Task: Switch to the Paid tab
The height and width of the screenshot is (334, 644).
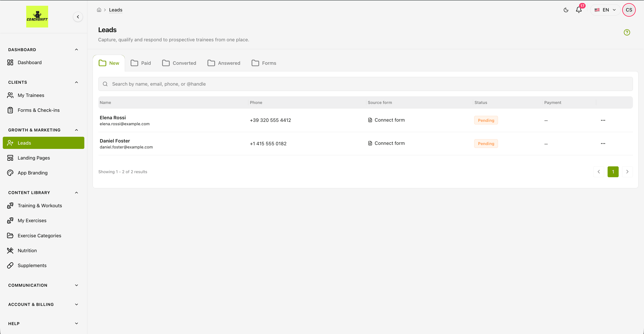Action: pos(141,63)
